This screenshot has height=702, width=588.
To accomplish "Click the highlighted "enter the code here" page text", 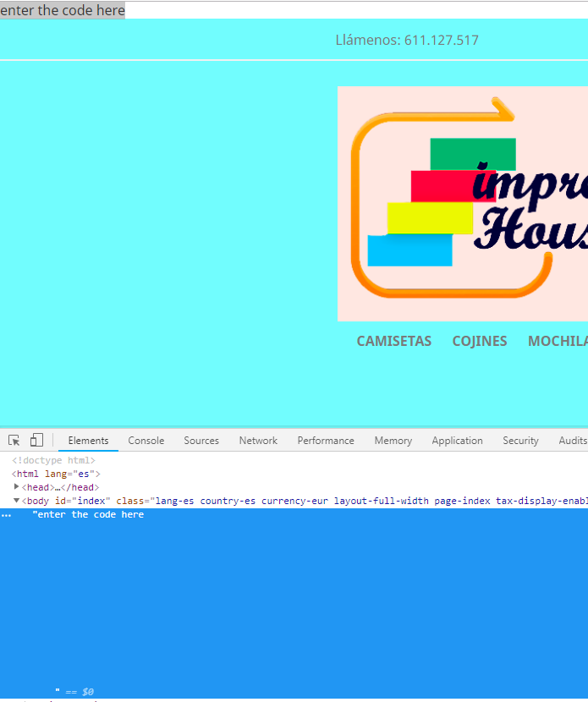I will [x=63, y=10].
